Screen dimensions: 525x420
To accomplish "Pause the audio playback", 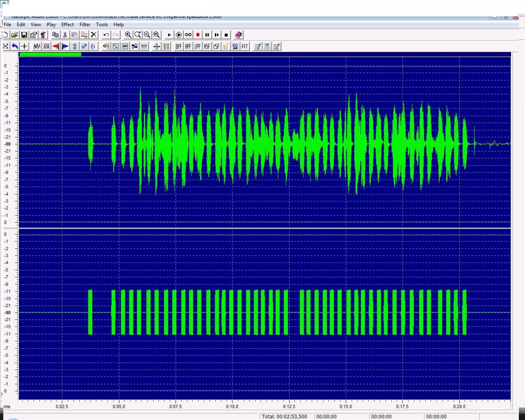I will tap(207, 35).
